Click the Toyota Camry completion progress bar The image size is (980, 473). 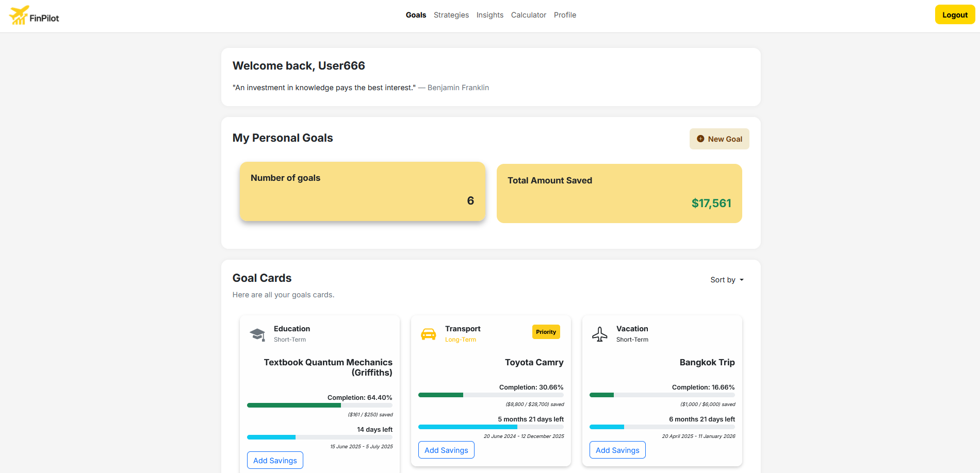coord(491,395)
